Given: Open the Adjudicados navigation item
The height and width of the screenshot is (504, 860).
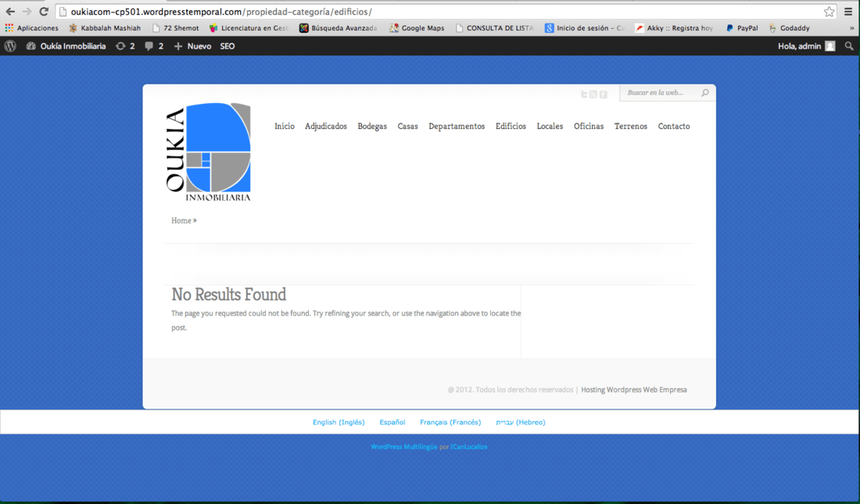Looking at the screenshot, I should coord(326,126).
